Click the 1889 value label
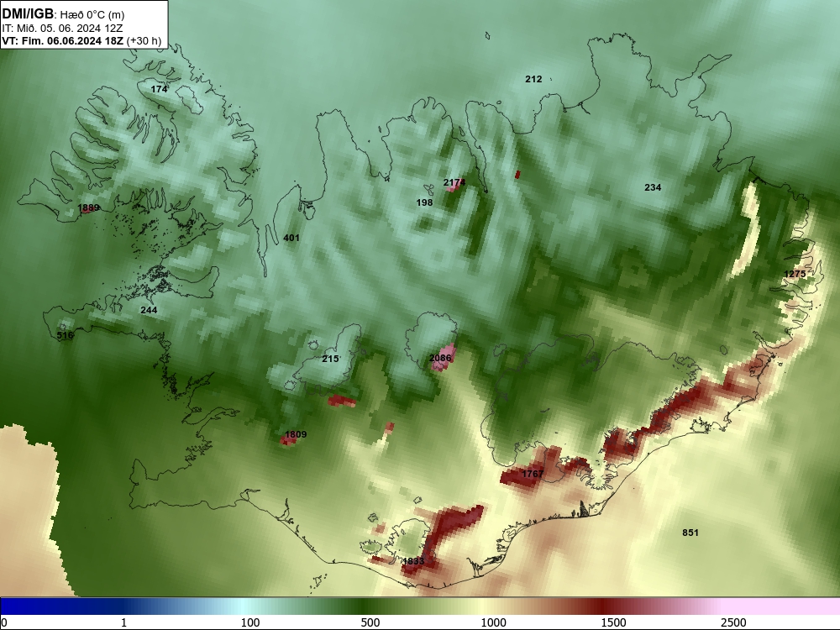This screenshot has height=630, width=840. 88,207
